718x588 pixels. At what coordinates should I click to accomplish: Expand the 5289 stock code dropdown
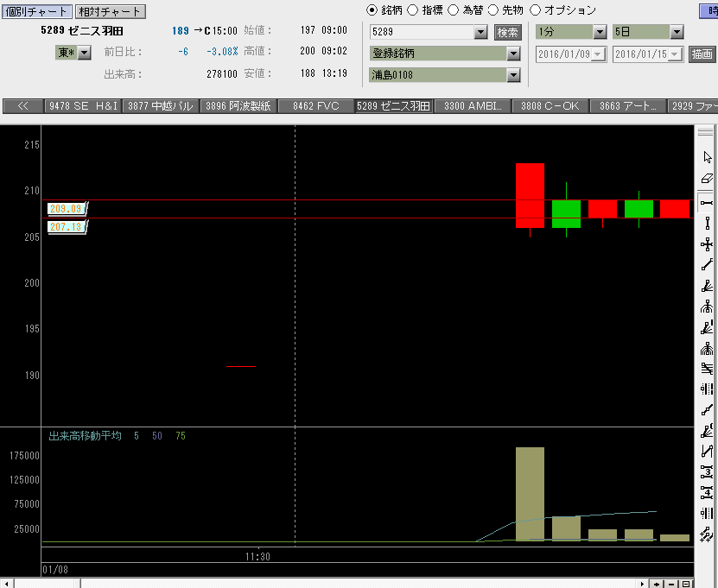coord(480,32)
